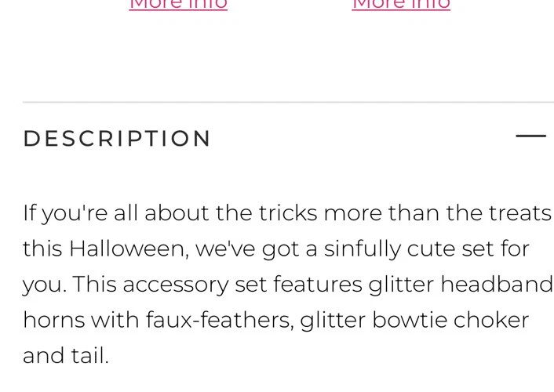The height and width of the screenshot is (392, 554).
Task: Click the word 'horns' in description
Action: (x=54, y=321)
